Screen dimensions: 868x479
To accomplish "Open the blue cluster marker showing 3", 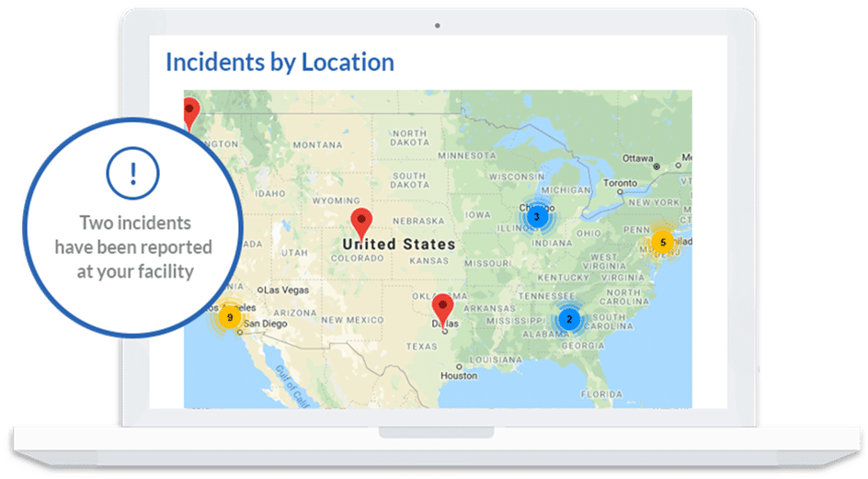I will tap(536, 217).
